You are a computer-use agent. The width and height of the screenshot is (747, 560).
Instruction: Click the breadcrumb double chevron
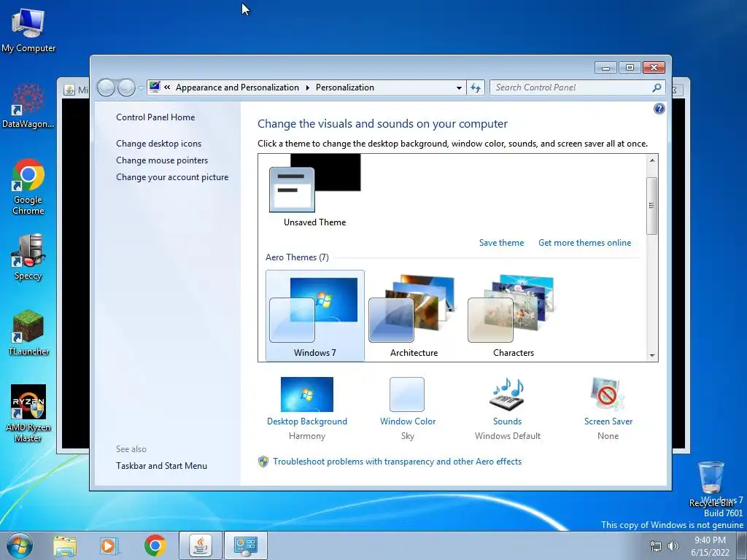pyautogui.click(x=167, y=87)
